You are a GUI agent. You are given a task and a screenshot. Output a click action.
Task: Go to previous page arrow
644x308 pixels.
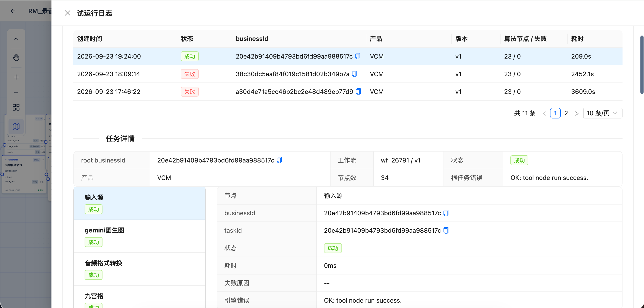[544, 113]
